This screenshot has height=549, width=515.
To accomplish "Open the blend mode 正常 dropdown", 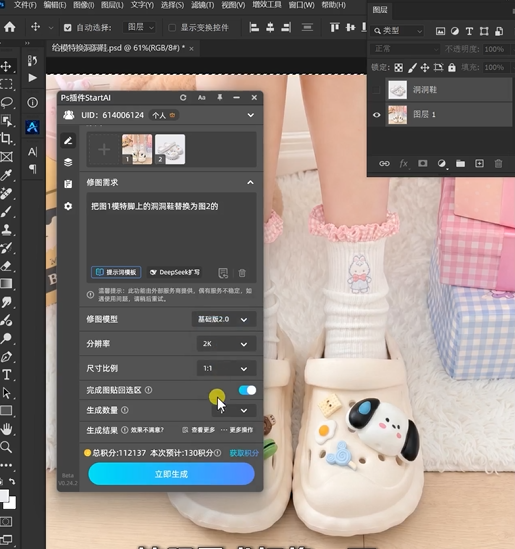I will 405,49.
